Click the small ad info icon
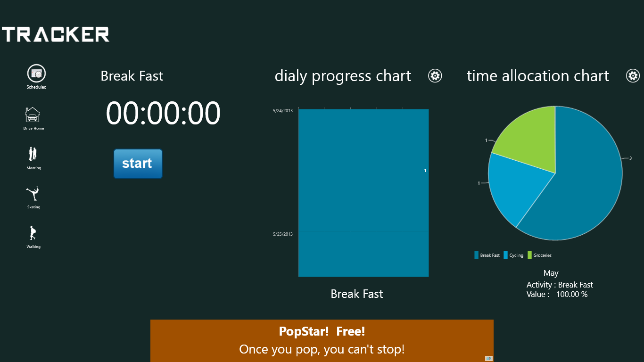Image resolution: width=644 pixels, height=362 pixels. tap(489, 358)
